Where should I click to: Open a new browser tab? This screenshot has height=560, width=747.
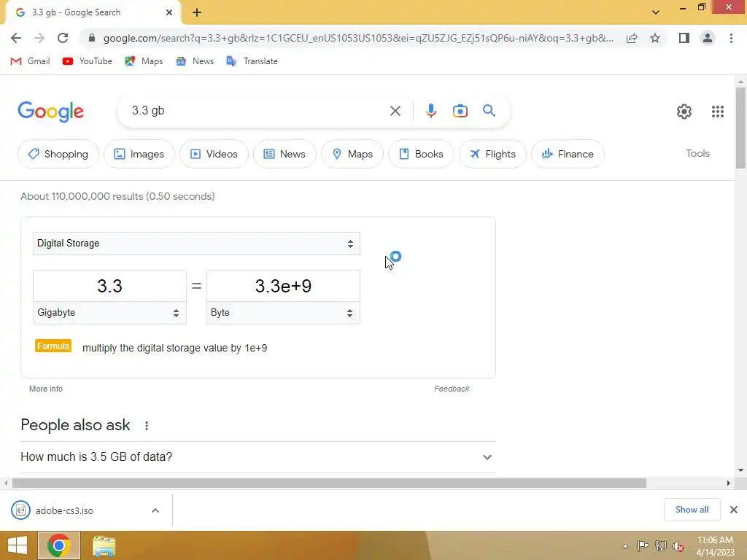coord(197,12)
